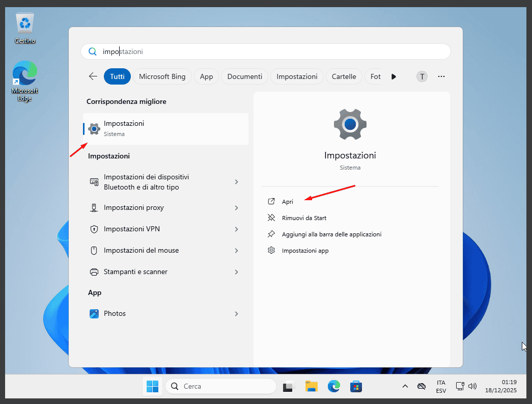This screenshot has width=532, height=404.
Task: Switch to the Documenti filter tab
Action: 244,76
